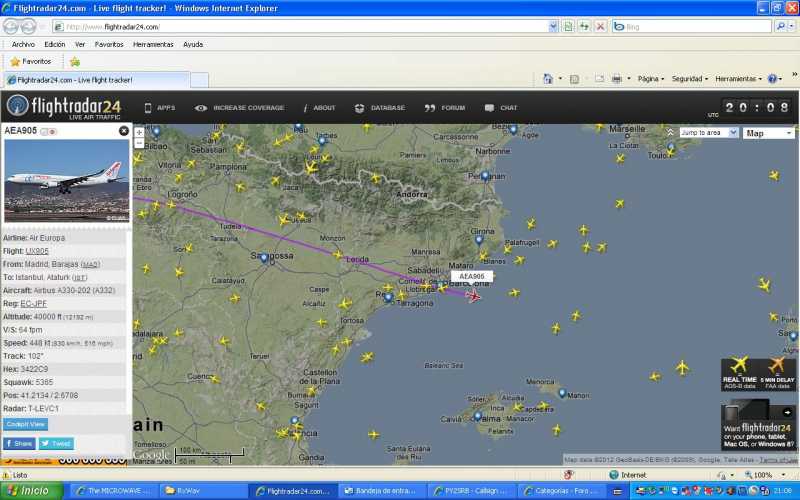The image size is (800, 500).
Task: Click the Zaragoza airport blue marker
Action: tap(264, 259)
